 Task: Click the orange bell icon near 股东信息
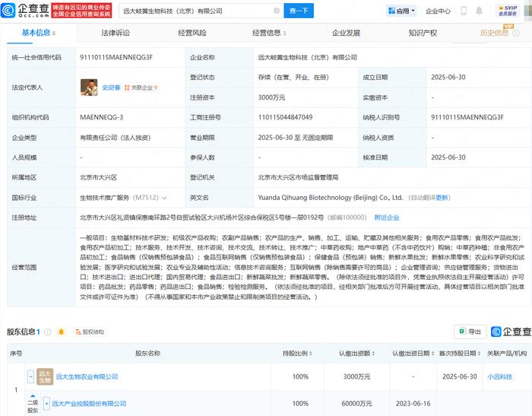tap(61, 332)
